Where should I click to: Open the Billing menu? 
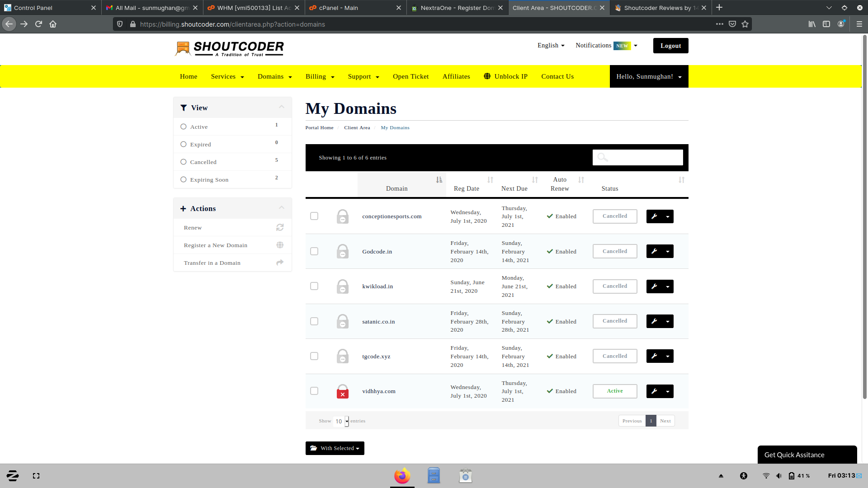tap(320, 76)
